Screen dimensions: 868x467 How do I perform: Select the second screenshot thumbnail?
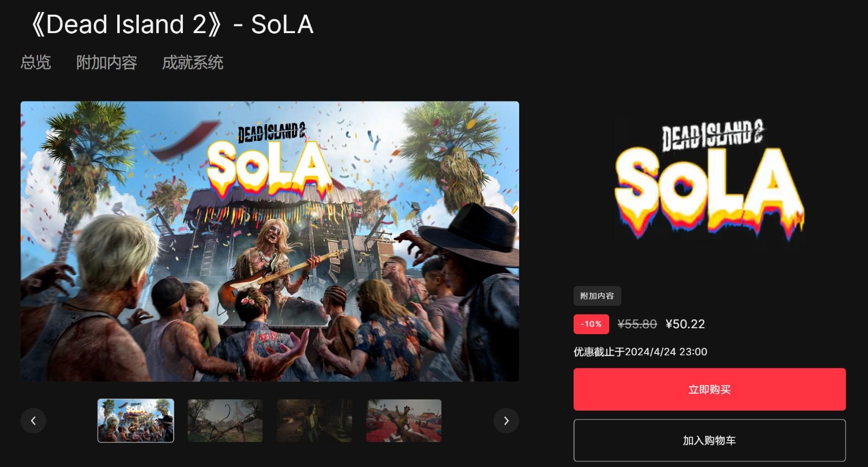click(x=225, y=420)
